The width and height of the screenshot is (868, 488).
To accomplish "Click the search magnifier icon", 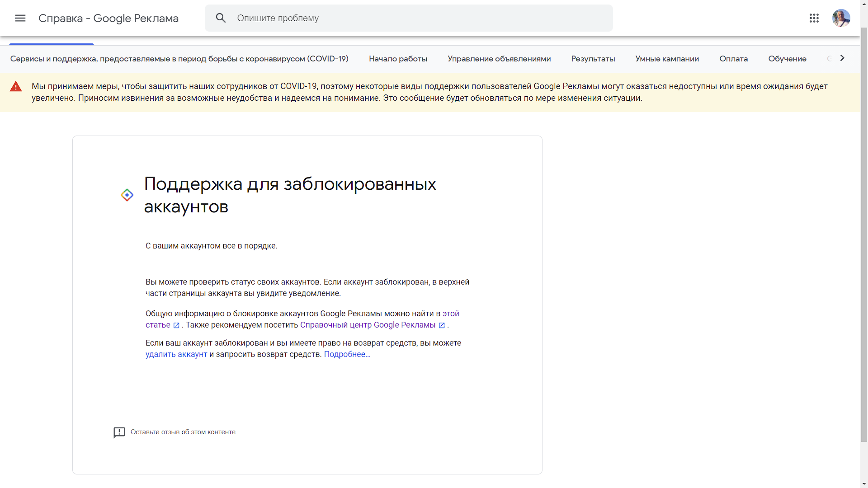I will pos(221,18).
